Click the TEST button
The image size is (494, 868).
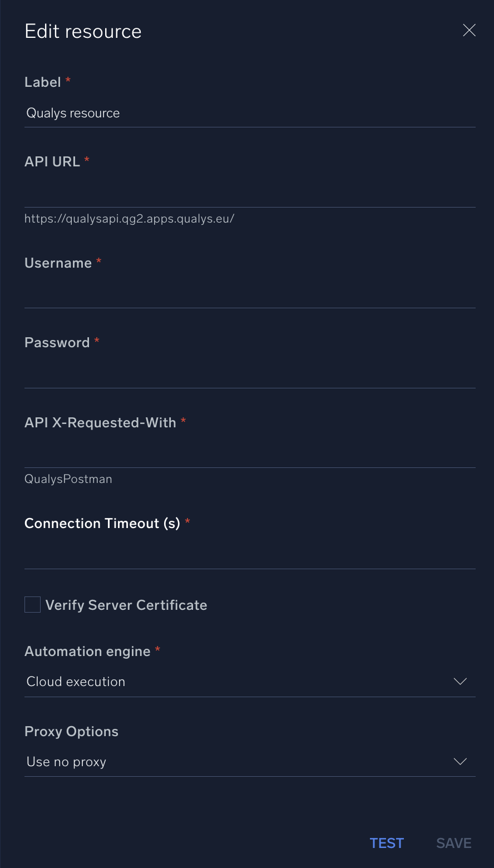point(387,843)
